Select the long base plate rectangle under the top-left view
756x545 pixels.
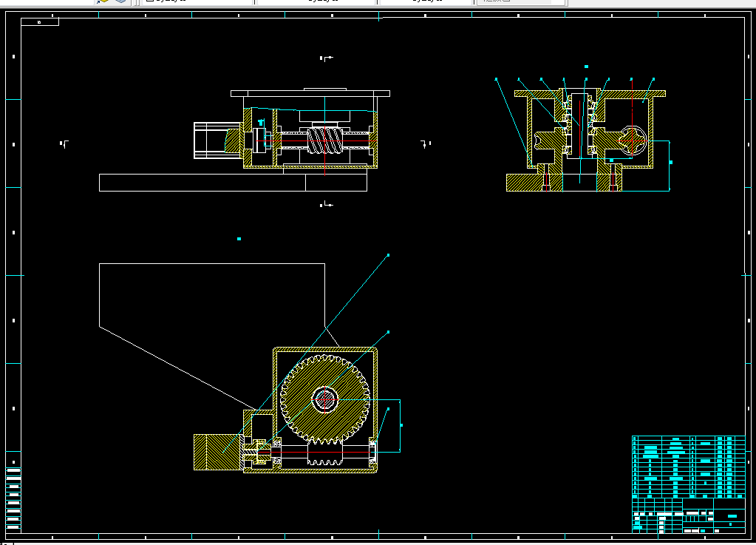tap(233, 183)
